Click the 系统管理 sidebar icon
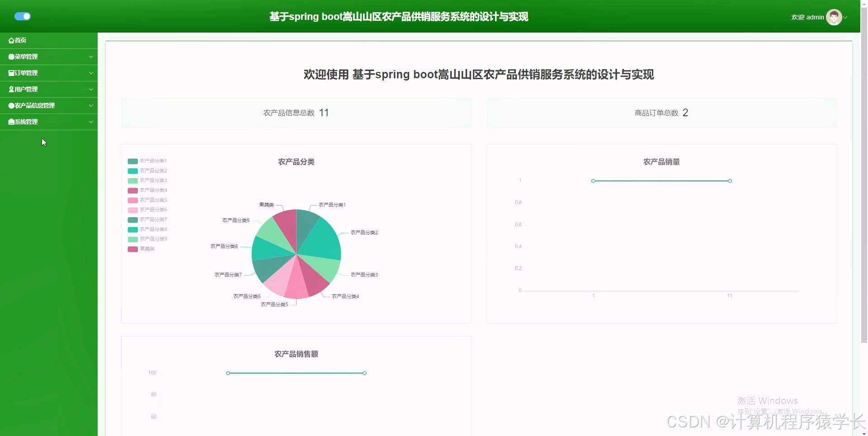 11,122
